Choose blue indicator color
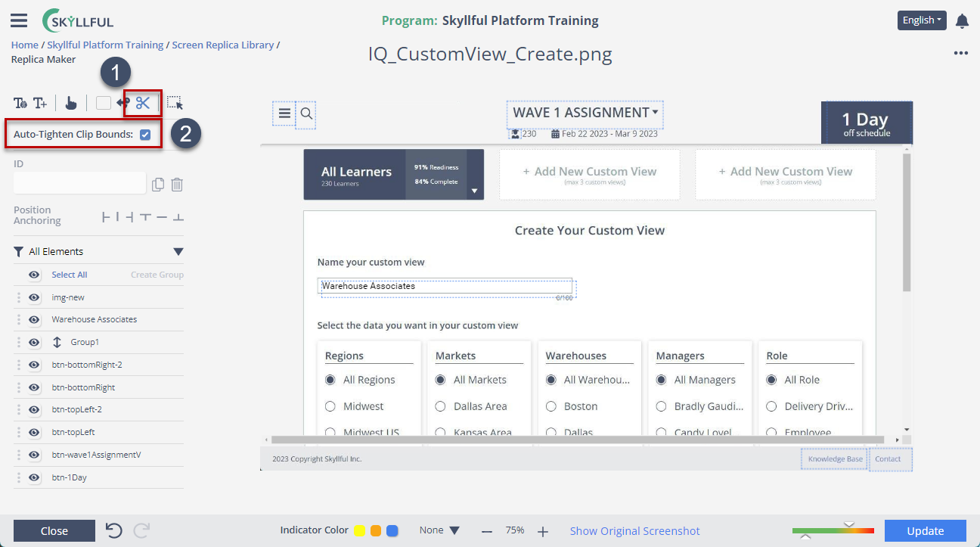Viewport: 980px width, 547px height. (x=392, y=531)
